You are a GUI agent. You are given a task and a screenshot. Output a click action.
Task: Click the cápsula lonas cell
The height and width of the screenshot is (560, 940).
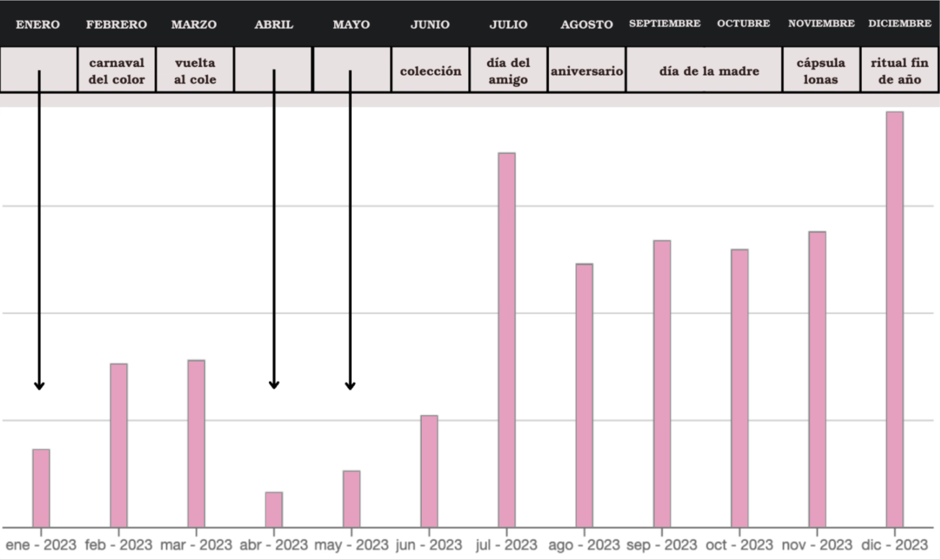tap(821, 70)
